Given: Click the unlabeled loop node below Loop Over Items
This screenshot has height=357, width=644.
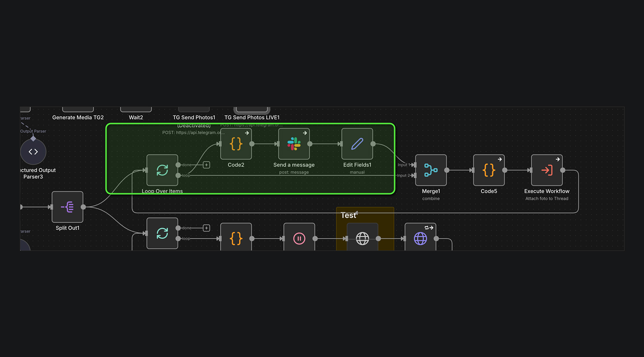Looking at the screenshot, I should coord(162,233).
